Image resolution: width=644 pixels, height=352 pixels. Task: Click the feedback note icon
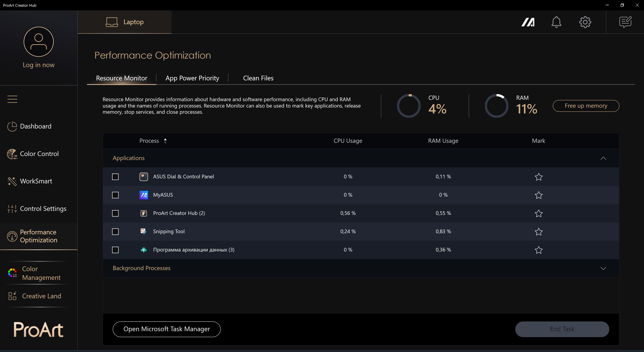pyautogui.click(x=625, y=22)
